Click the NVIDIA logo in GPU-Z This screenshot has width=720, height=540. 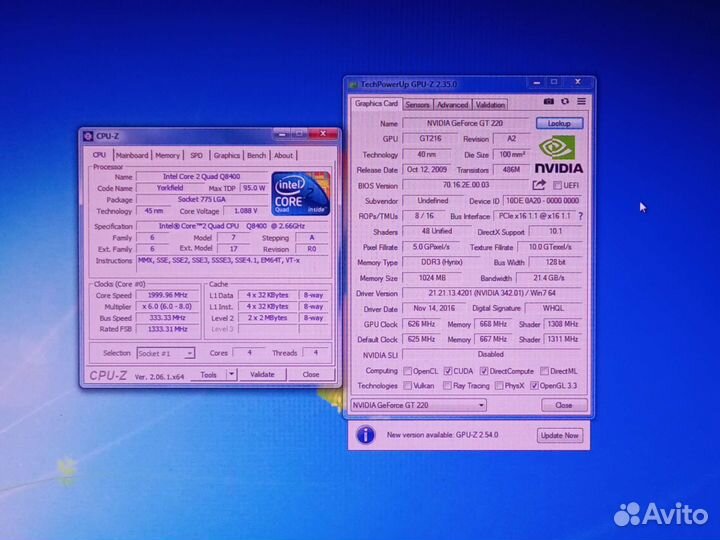(x=559, y=155)
